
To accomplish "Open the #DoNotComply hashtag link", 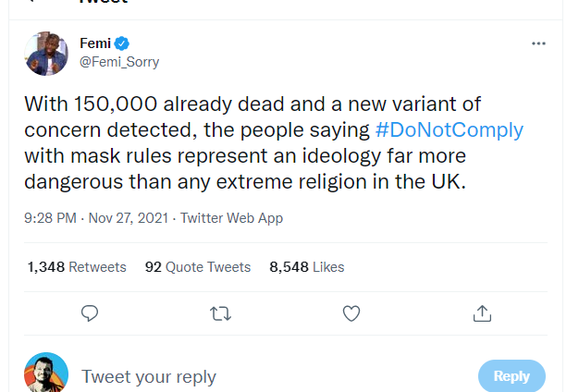I will (x=450, y=129).
